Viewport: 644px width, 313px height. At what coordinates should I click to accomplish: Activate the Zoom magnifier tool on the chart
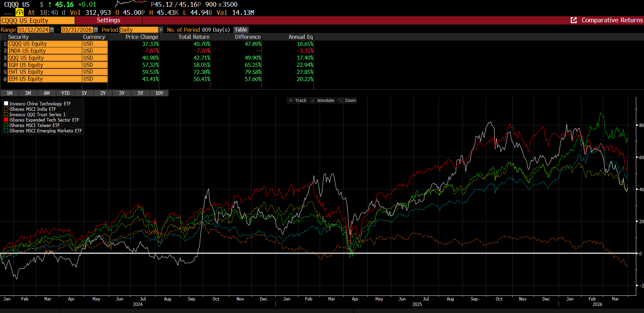point(347,100)
